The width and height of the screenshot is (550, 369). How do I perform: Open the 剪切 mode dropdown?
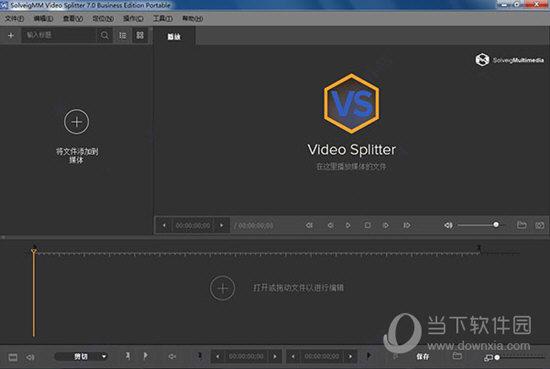pyautogui.click(x=81, y=357)
